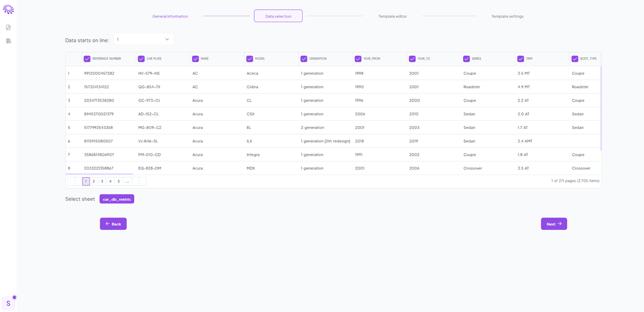Open the Template settings step
644x312 pixels.
[x=507, y=16]
